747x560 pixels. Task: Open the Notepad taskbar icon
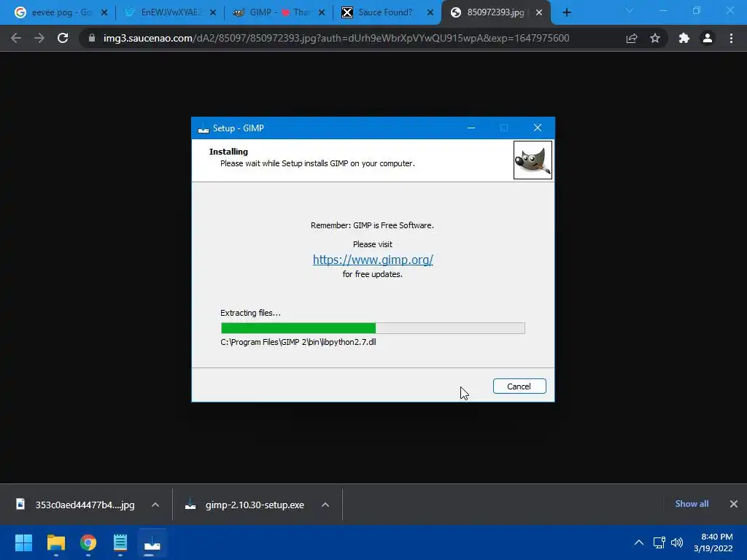tap(120, 542)
